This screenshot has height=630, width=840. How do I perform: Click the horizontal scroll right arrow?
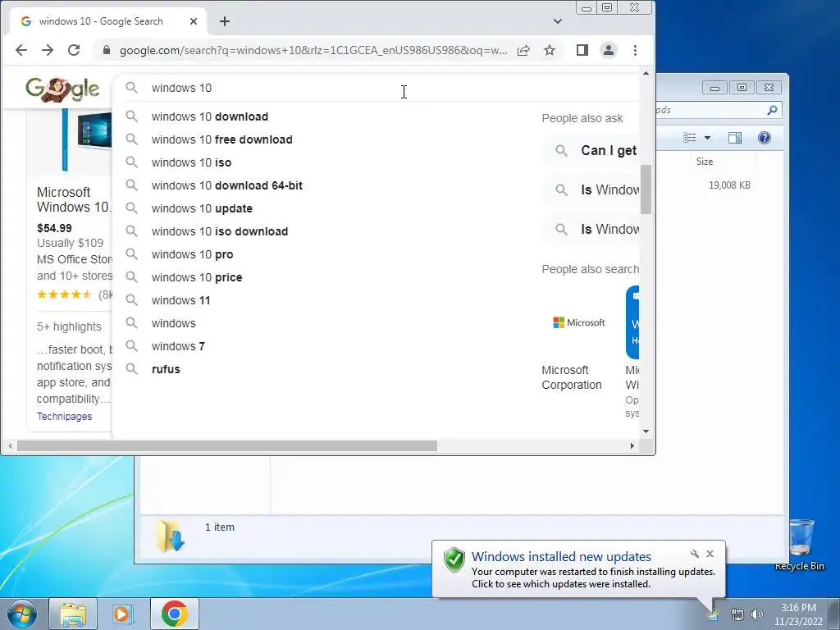coord(632,445)
